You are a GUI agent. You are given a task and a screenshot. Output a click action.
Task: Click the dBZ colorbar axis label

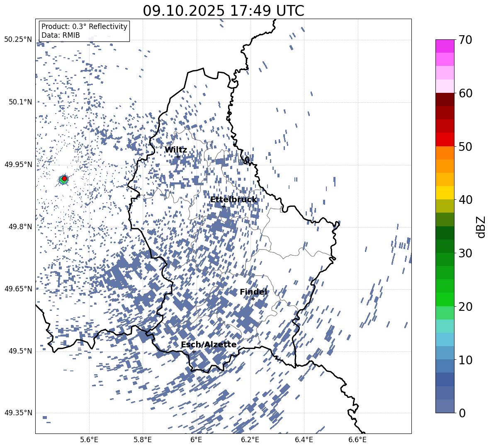pyautogui.click(x=481, y=227)
